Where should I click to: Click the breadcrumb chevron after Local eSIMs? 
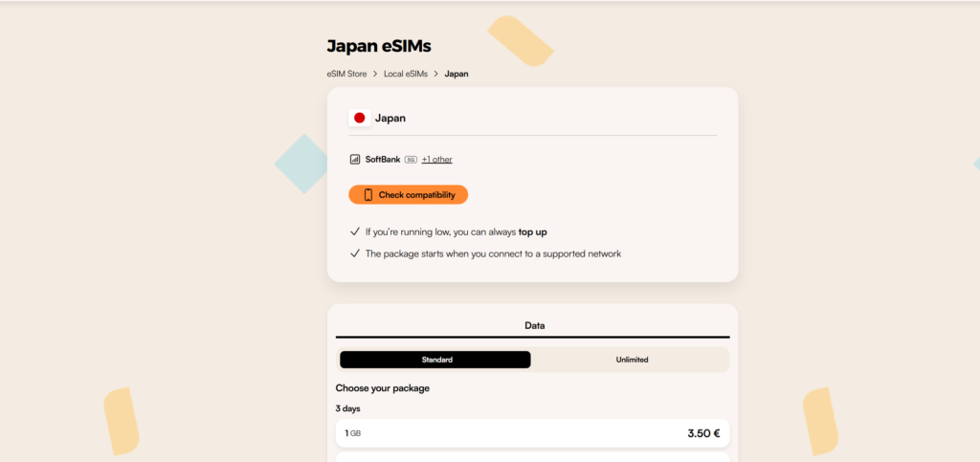[x=436, y=74]
